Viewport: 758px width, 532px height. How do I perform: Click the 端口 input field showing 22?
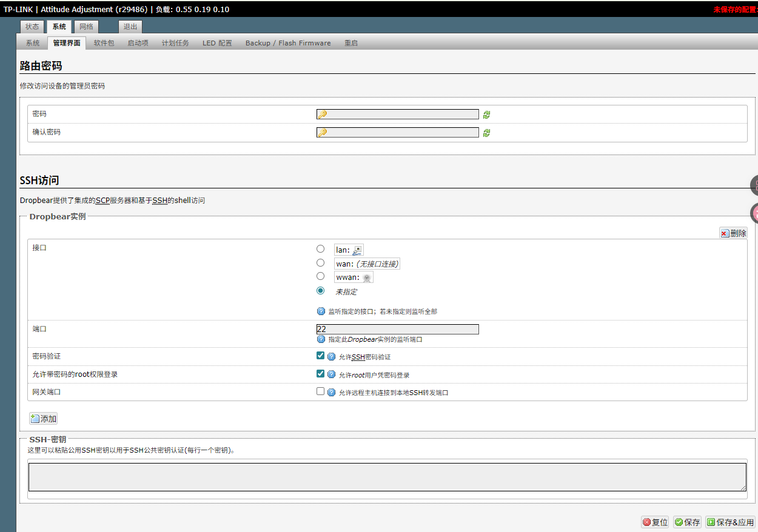click(x=397, y=329)
